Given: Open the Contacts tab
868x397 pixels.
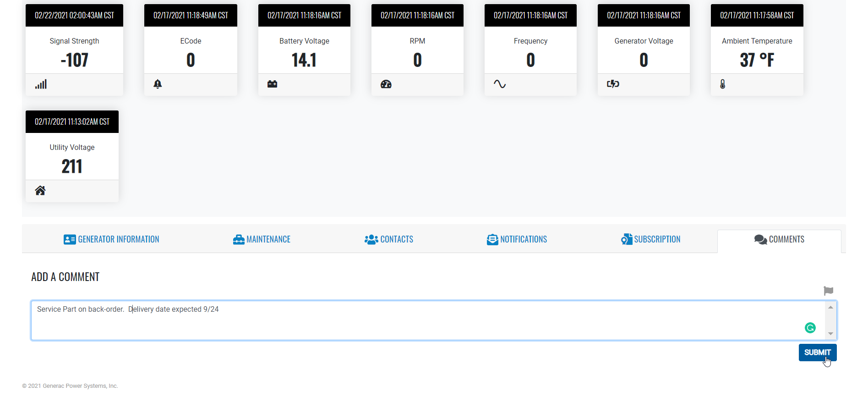Looking at the screenshot, I should (x=389, y=239).
